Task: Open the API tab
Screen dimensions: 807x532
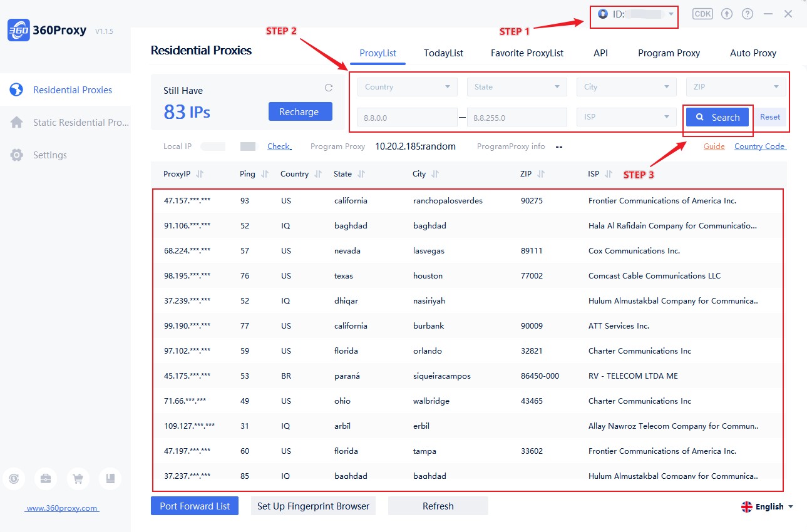Action: (600, 53)
